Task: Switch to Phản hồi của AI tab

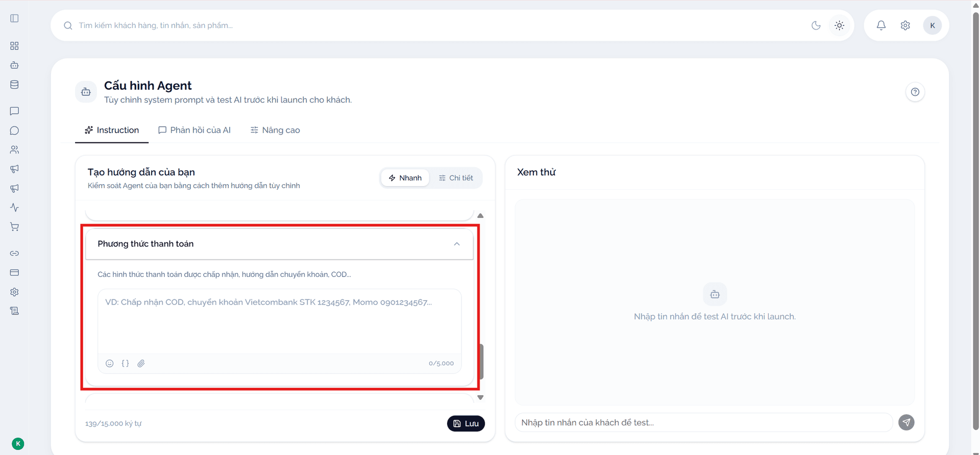Action: 194,130
